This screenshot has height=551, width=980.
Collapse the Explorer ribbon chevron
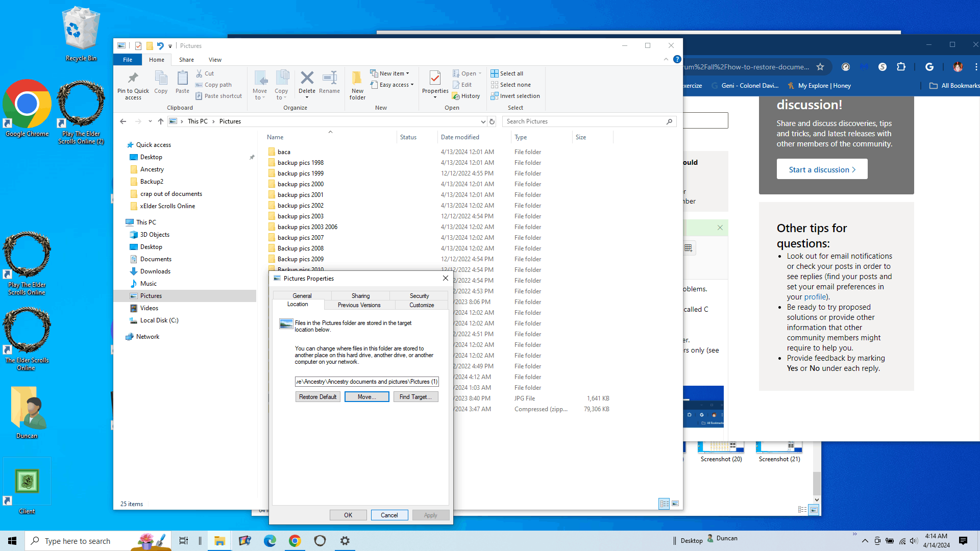666,59
